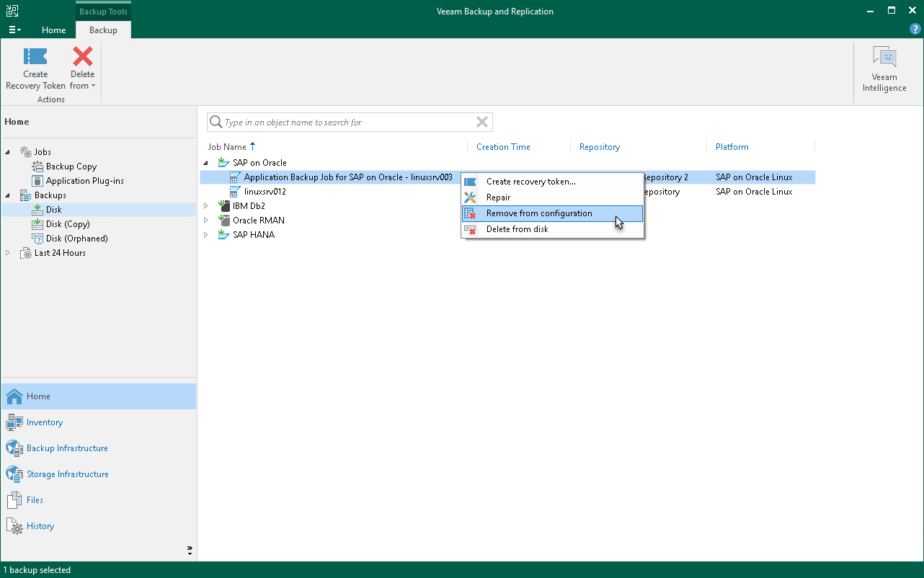Click the Veeam app icon in title bar
The height and width of the screenshot is (578, 924).
tap(12, 11)
